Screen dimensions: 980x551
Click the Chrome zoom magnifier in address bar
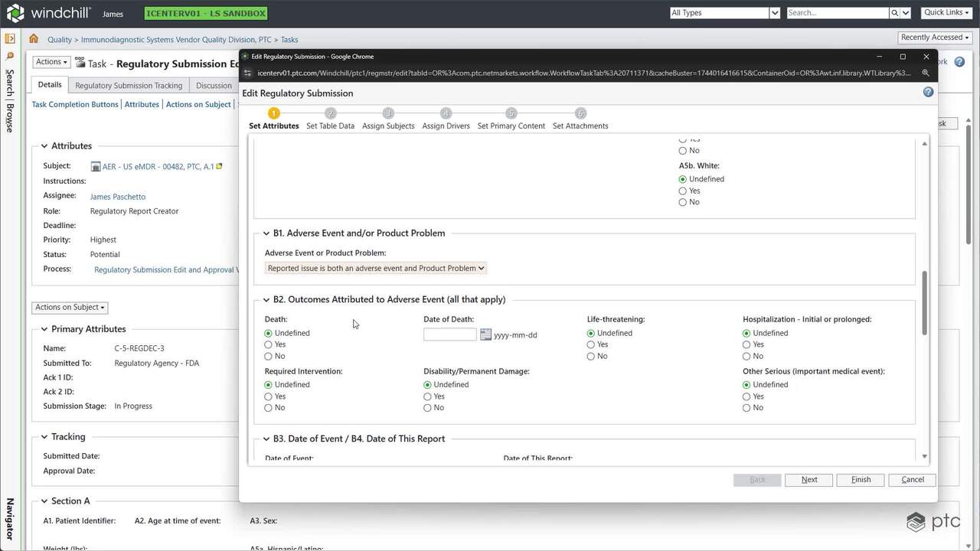(x=925, y=73)
